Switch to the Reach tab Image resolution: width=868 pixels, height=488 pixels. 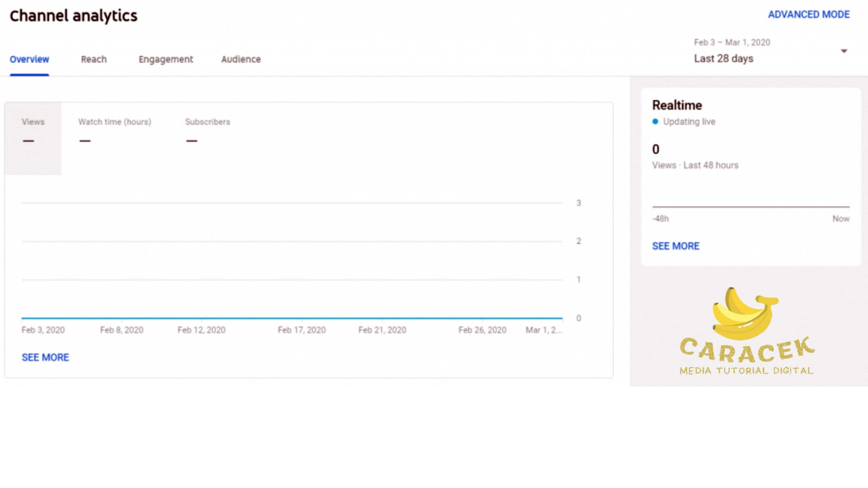click(x=94, y=59)
